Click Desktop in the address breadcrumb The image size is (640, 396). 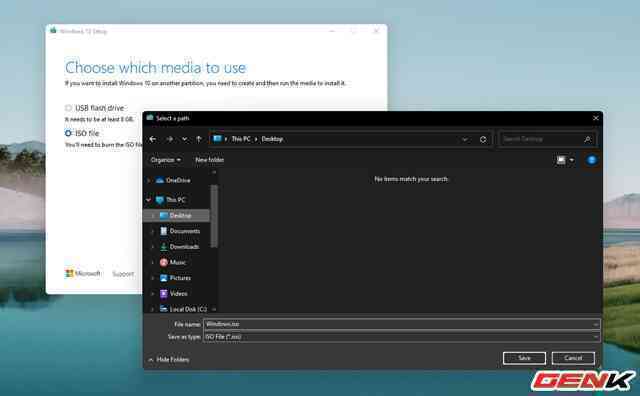(x=272, y=139)
